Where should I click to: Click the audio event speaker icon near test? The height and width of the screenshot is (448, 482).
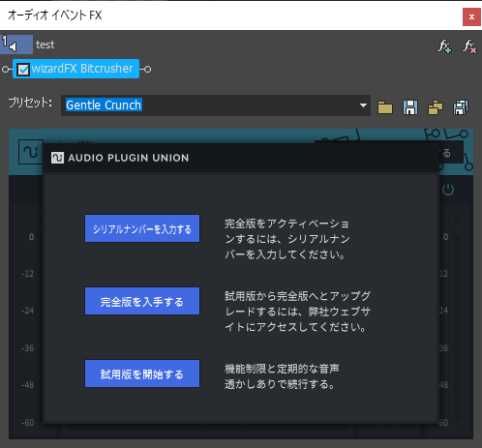[16, 45]
